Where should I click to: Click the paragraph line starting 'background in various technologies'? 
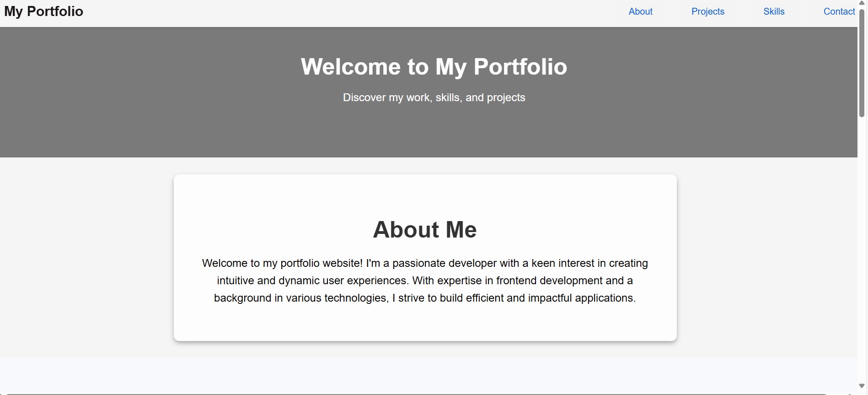(x=424, y=298)
